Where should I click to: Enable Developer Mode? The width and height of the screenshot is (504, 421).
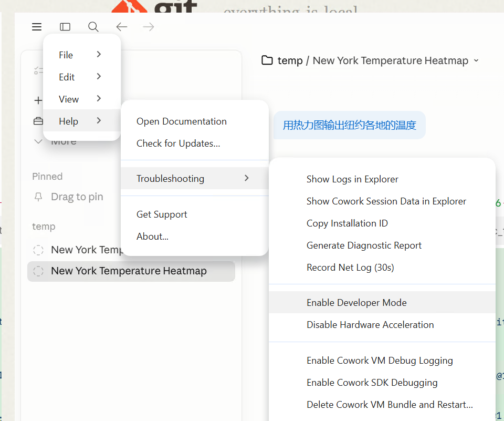pyautogui.click(x=356, y=303)
